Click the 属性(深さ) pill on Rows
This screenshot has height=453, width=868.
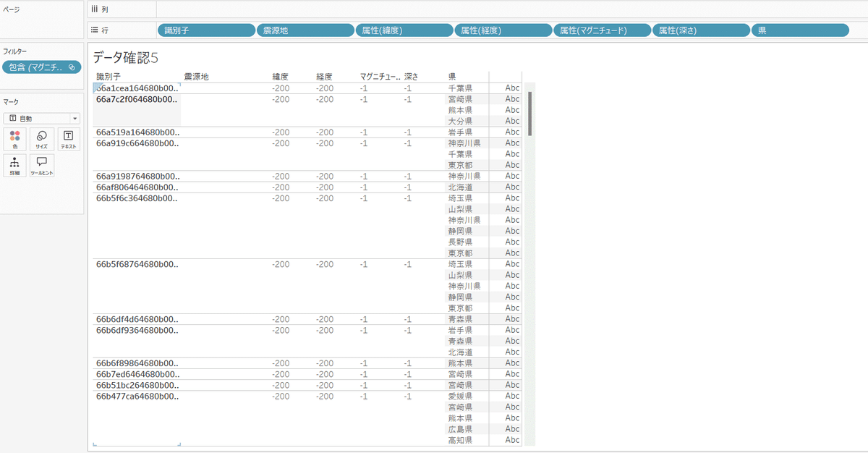[x=699, y=30]
